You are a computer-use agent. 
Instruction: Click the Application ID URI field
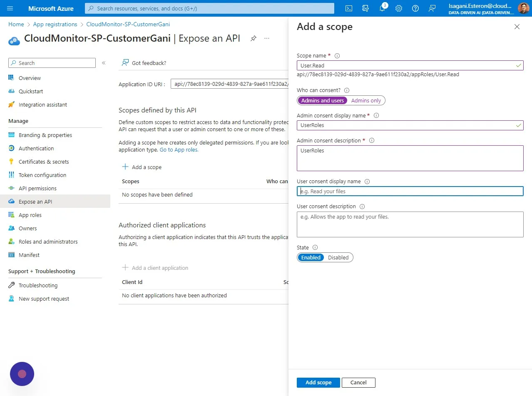[229, 84]
